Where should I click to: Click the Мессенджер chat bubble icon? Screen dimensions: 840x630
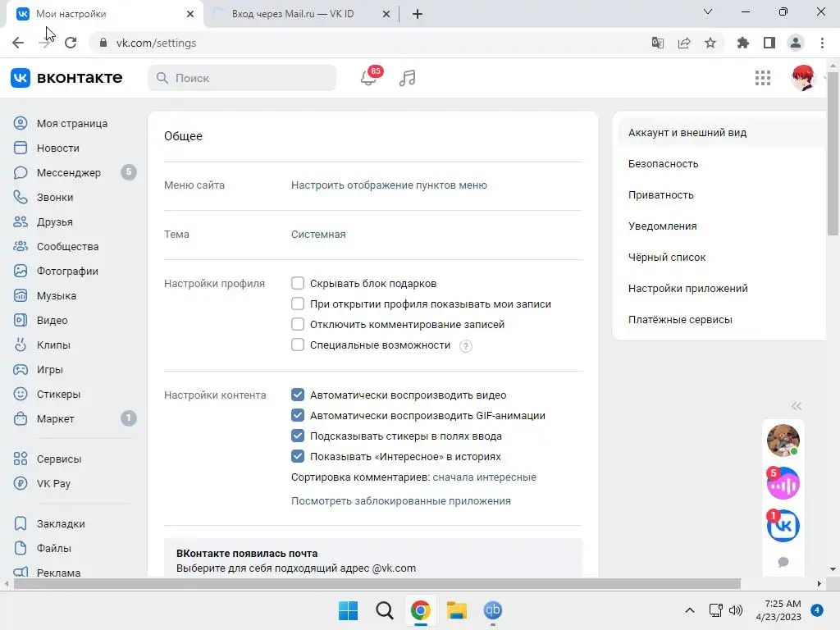[21, 172]
